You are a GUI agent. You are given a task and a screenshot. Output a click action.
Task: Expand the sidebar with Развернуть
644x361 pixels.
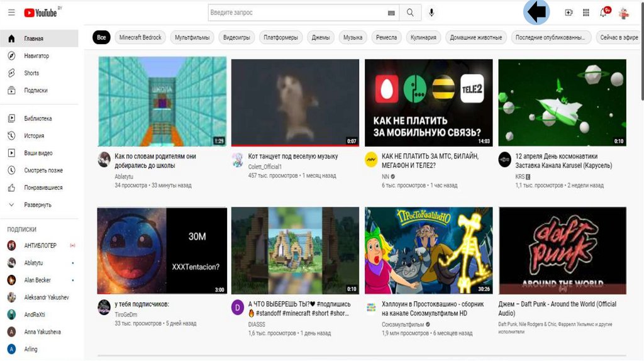pyautogui.click(x=37, y=205)
